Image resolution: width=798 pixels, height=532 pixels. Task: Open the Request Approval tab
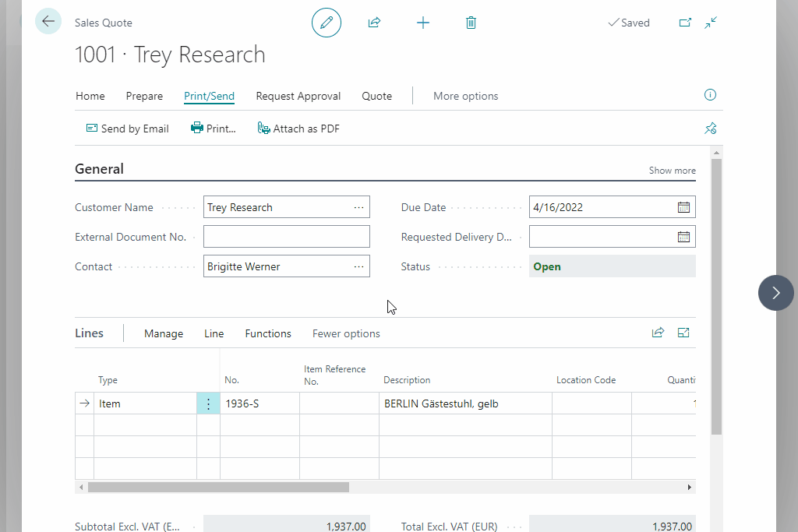(x=298, y=96)
